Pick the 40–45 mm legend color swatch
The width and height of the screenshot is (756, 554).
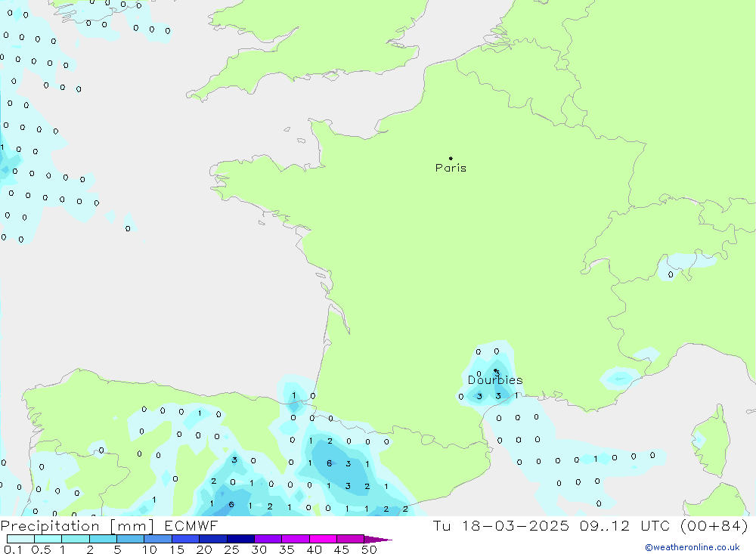(323, 539)
